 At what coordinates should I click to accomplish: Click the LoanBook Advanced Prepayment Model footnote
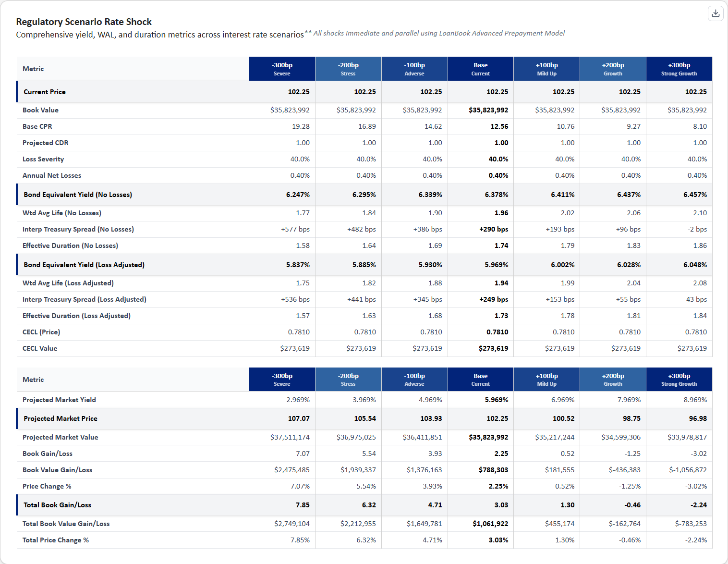point(439,33)
